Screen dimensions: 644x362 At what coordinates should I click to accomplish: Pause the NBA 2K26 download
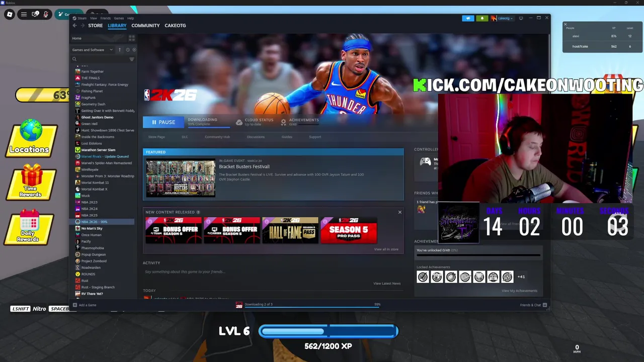163,122
